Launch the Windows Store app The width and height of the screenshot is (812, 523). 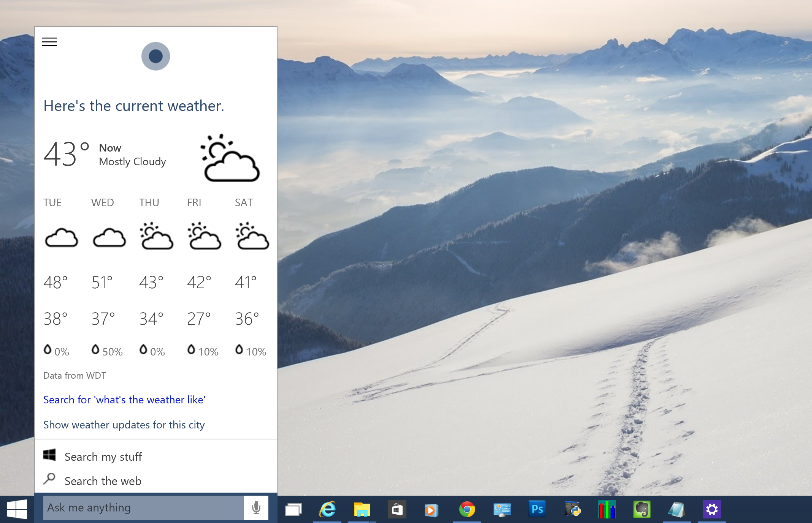pos(398,509)
